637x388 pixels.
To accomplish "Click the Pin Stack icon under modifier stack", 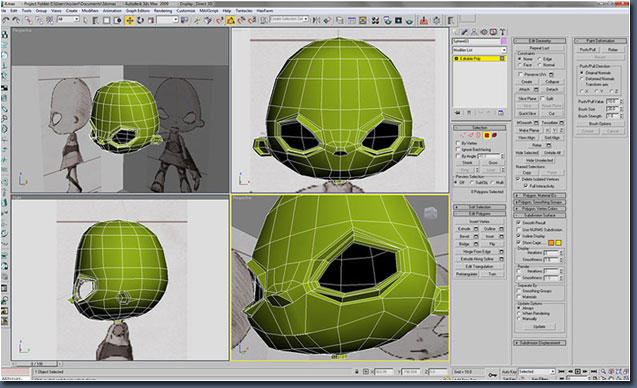I will click(457, 113).
